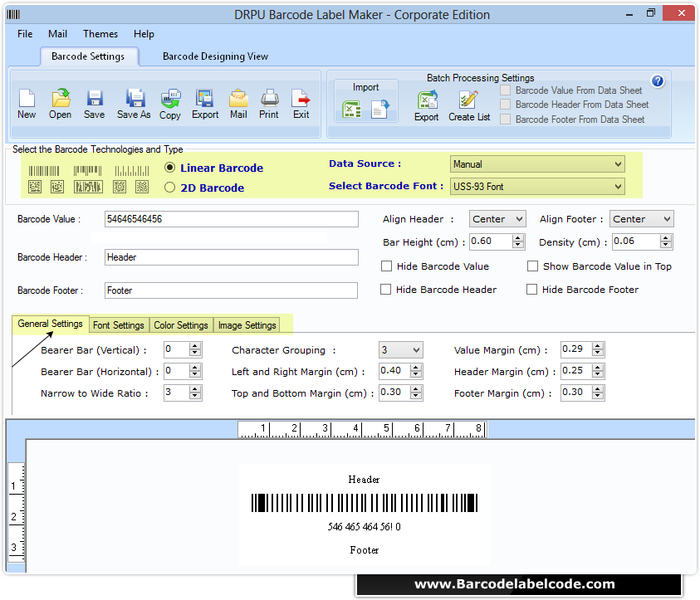Click the Value Margin value field
The width and height of the screenshot is (700, 600).
pos(576,349)
